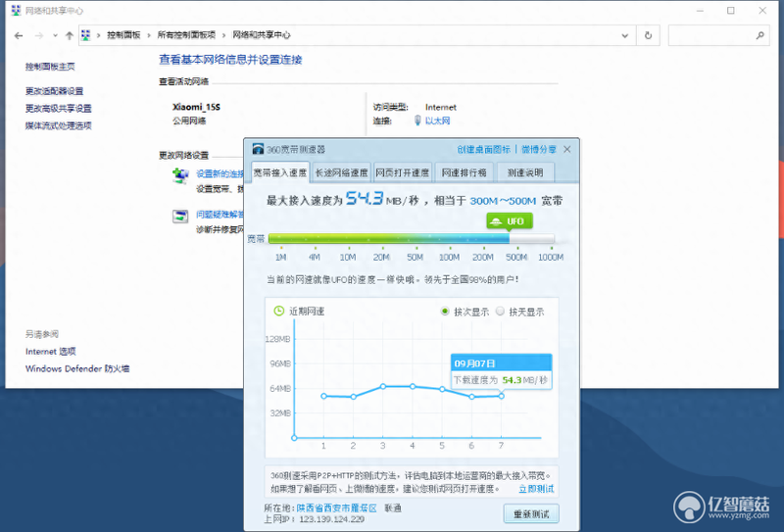Screen dimensions: 784x532
Task: Go up one folder level arrow
Action: point(70,35)
